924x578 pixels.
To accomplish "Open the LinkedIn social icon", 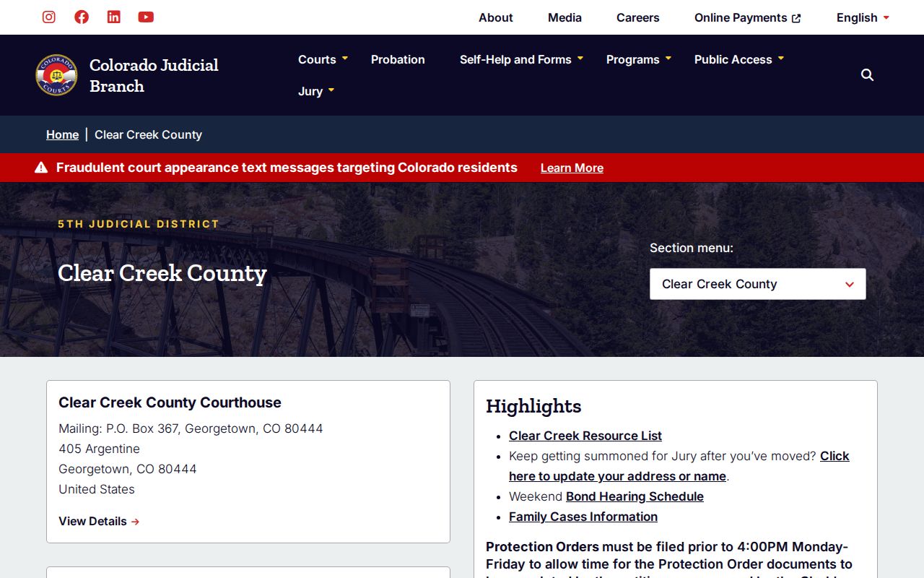I will 114,17.
